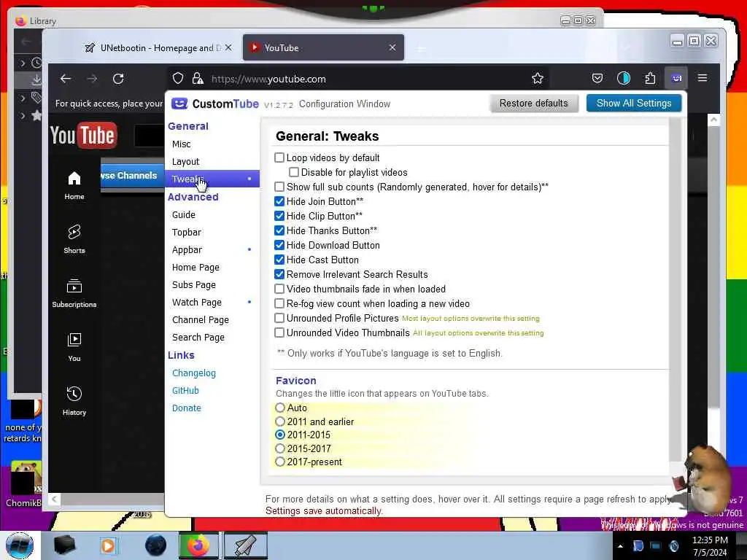This screenshot has width=747, height=560.
Task: Open the Watch Page settings section
Action: coord(212,303)
